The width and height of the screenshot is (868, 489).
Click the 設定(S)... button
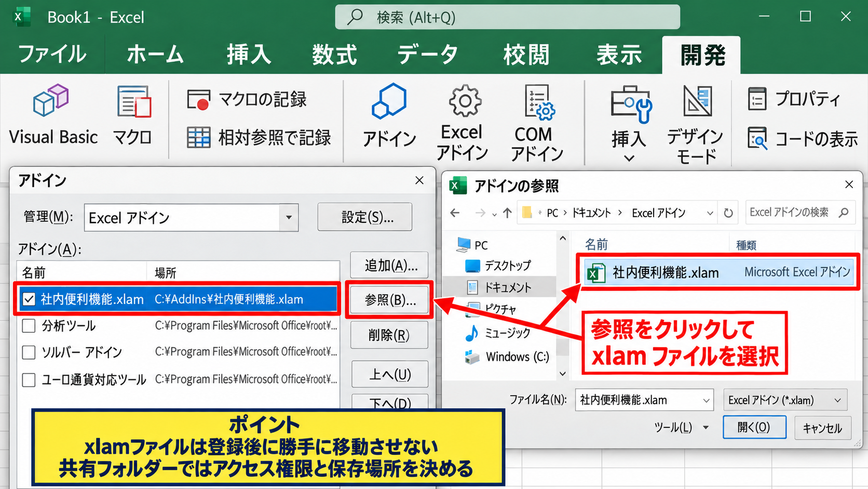pos(365,217)
